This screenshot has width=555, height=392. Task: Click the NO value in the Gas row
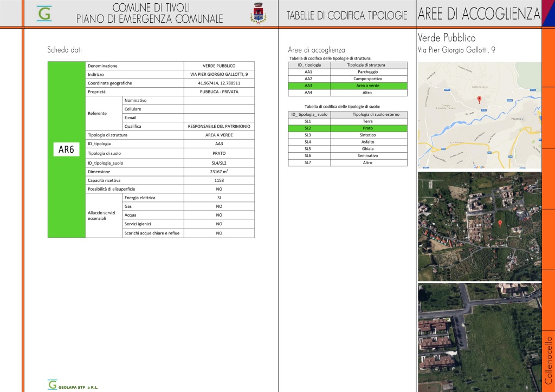tap(219, 206)
